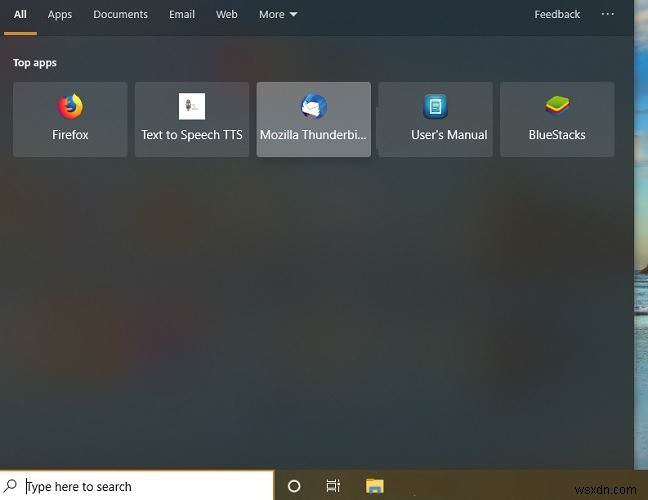Open Mozilla Thunderbird from Top apps
This screenshot has width=648, height=500.
pyautogui.click(x=313, y=119)
